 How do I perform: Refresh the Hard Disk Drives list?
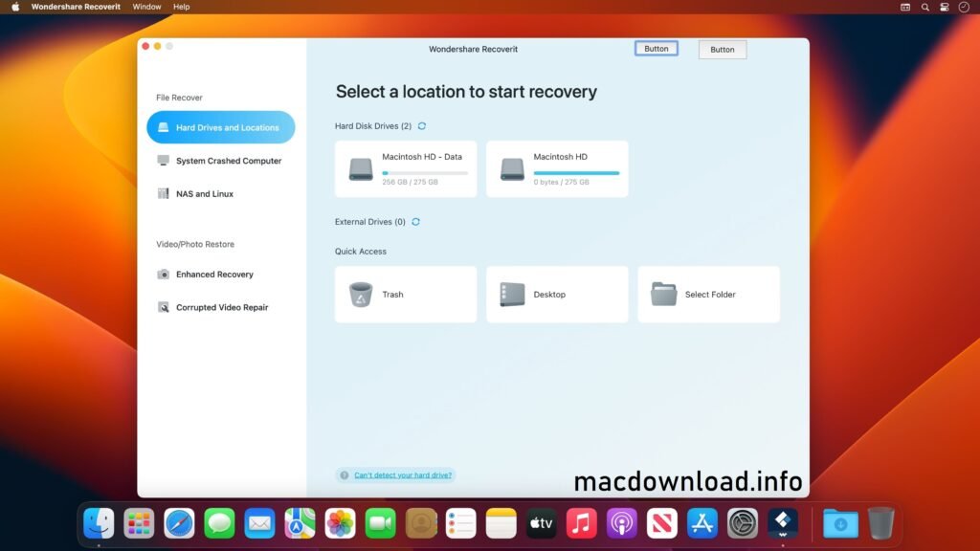421,125
